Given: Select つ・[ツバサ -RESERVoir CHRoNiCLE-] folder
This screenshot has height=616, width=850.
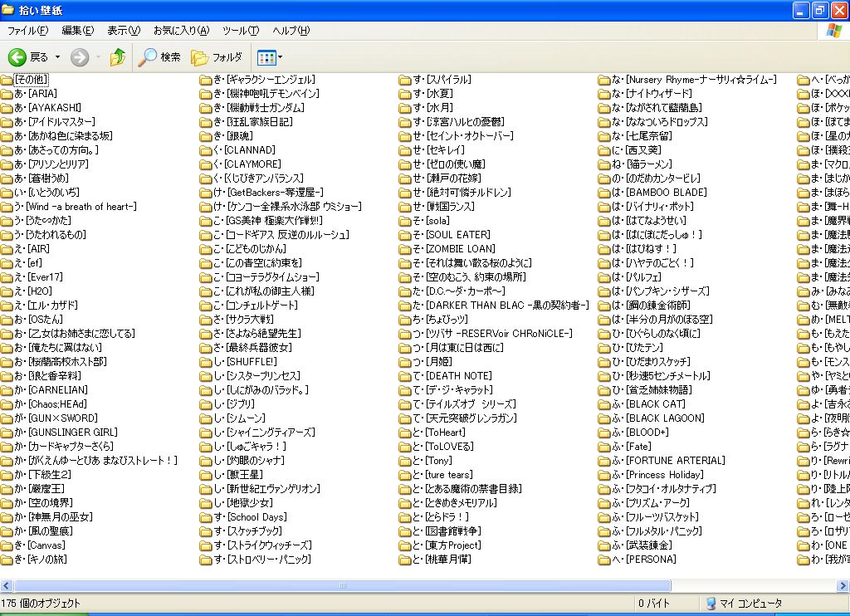Looking at the screenshot, I should pyautogui.click(x=493, y=333).
